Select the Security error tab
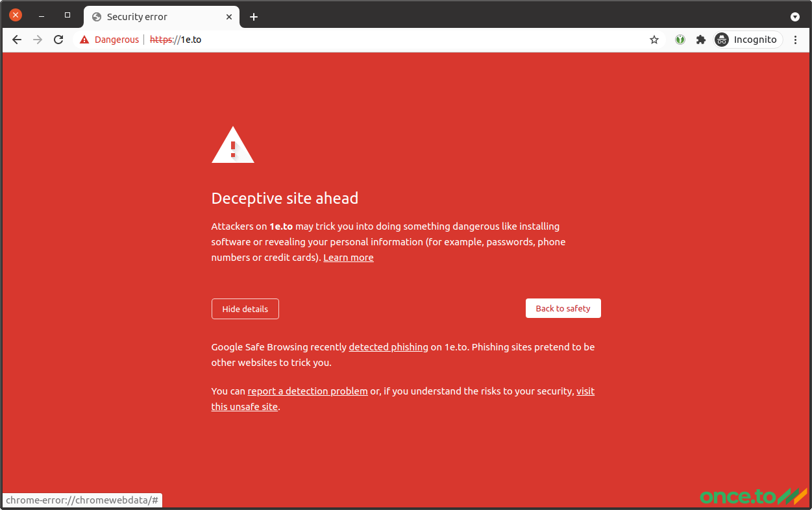 (x=162, y=17)
